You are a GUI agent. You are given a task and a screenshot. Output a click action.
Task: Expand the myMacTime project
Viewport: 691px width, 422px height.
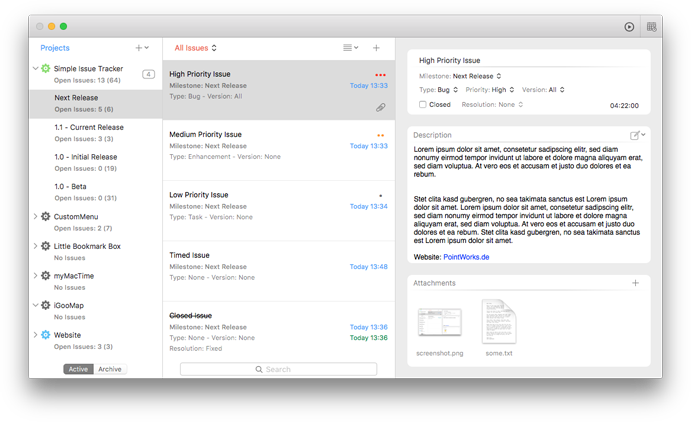click(35, 275)
